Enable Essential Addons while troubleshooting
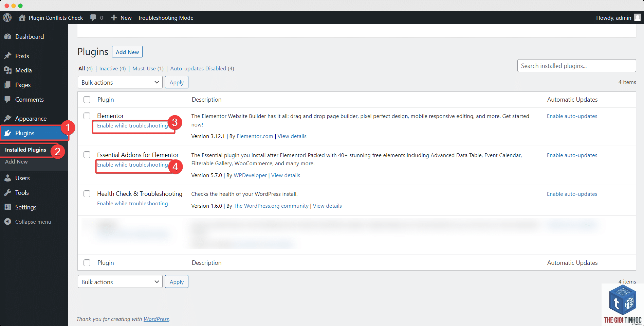The height and width of the screenshot is (326, 644). [x=132, y=165]
